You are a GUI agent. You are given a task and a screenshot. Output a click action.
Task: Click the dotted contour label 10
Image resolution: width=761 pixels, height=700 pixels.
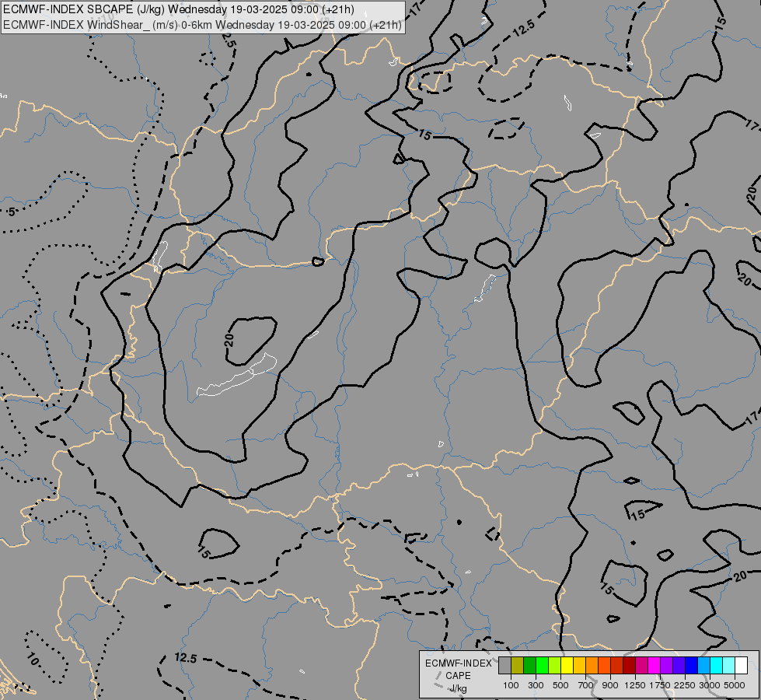[x=33, y=660]
